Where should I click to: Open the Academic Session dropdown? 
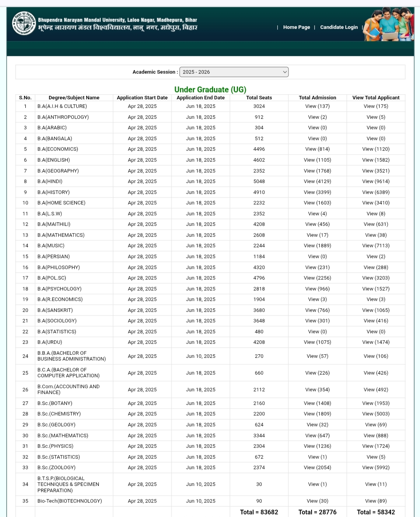tap(234, 72)
